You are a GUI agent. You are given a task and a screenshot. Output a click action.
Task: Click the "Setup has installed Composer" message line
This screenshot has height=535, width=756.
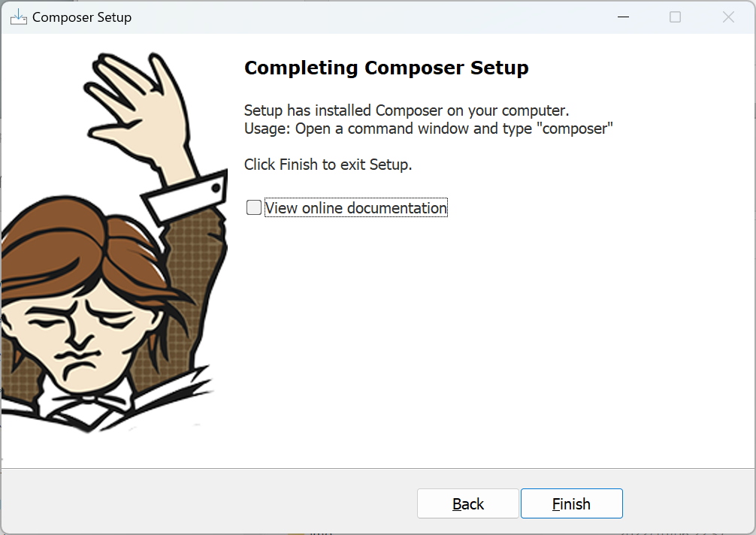click(407, 110)
